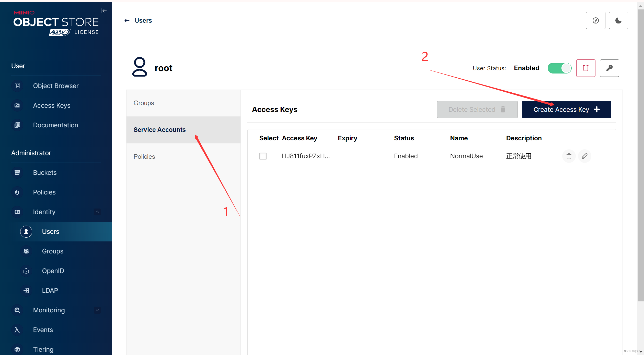The image size is (644, 355).
Task: Click the Delete Selected button
Action: pos(477,109)
